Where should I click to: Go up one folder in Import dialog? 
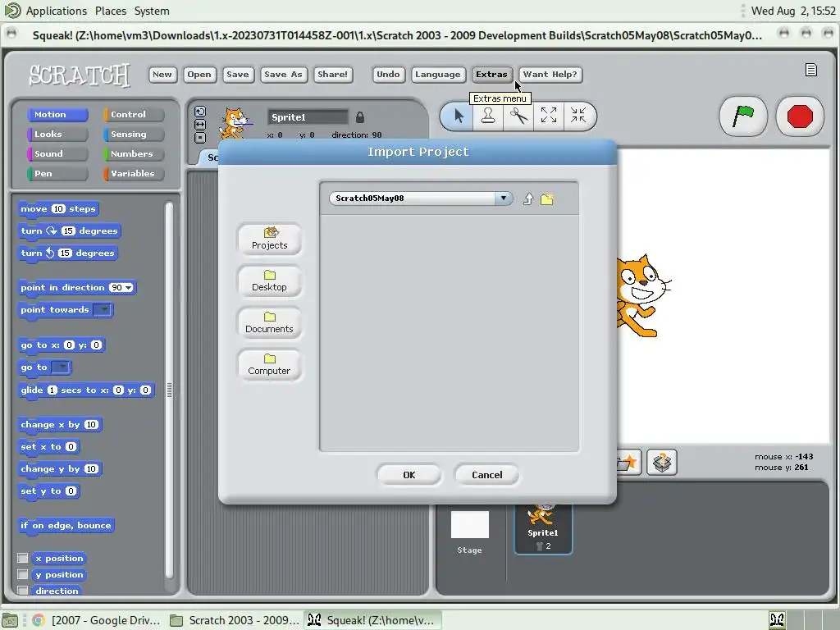tap(528, 199)
